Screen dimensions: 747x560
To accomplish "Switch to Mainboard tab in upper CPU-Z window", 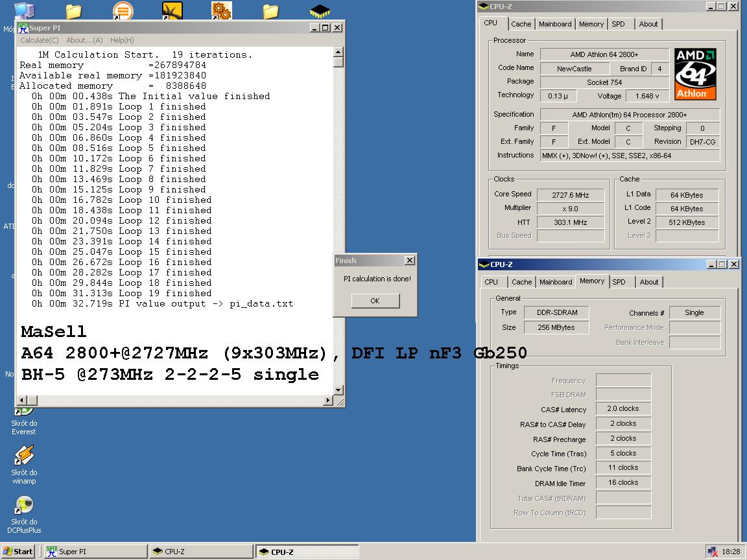I will (555, 24).
